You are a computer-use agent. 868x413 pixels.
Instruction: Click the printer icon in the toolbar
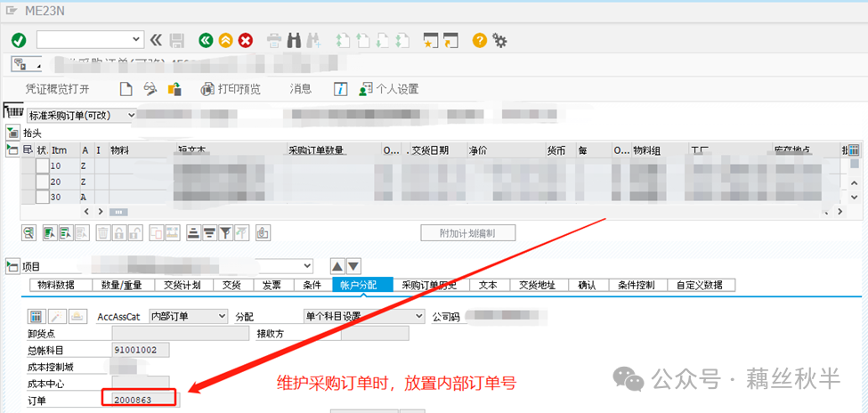(274, 40)
